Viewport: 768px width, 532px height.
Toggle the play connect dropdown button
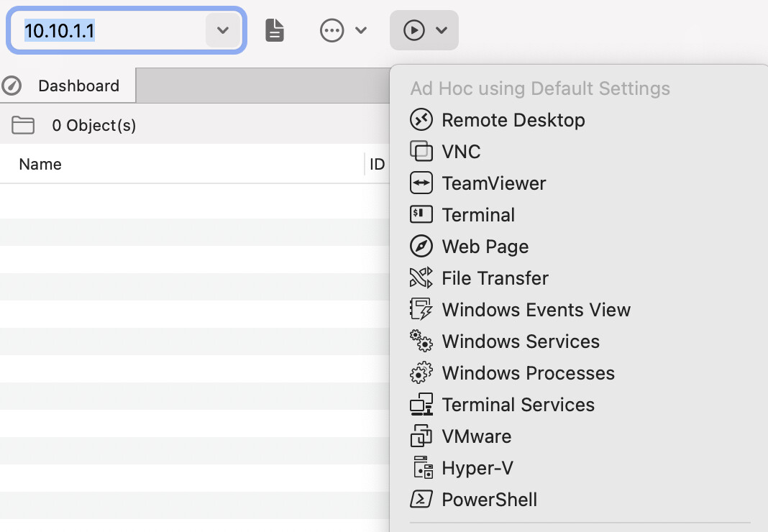point(424,30)
